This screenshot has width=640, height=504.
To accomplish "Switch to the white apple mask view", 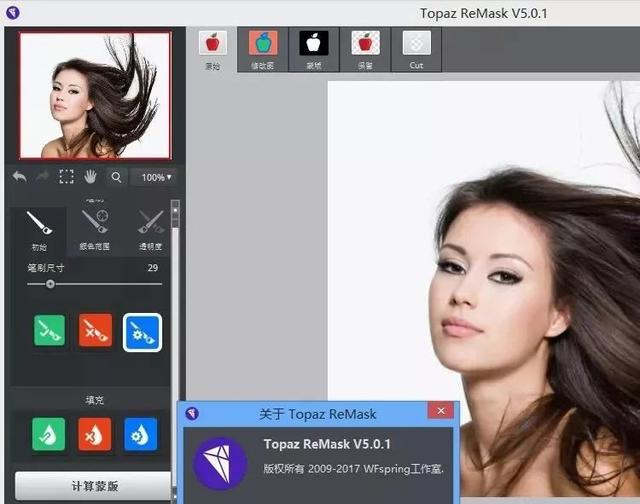I will 314,50.
